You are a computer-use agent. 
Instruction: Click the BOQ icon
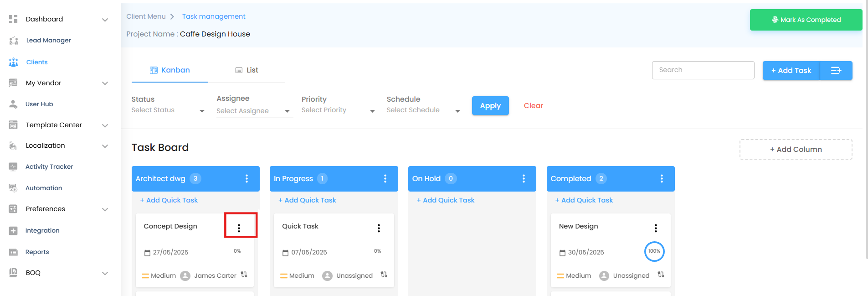coord(13,273)
